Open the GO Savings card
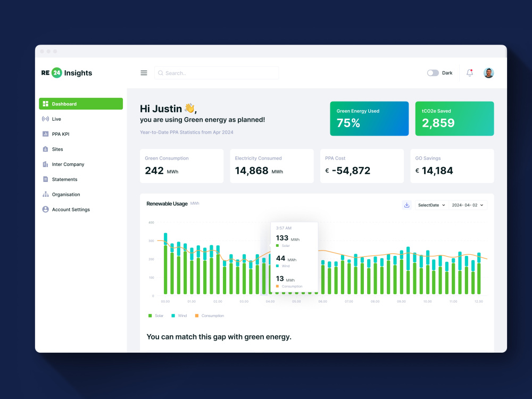The width and height of the screenshot is (532, 399). tap(452, 166)
